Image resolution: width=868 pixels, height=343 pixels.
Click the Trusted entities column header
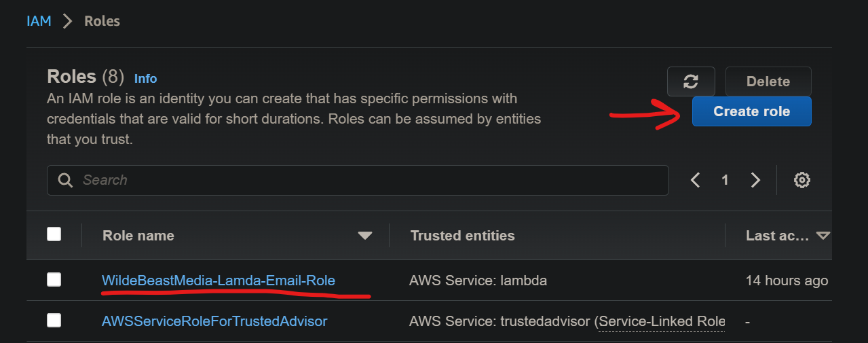pos(462,236)
